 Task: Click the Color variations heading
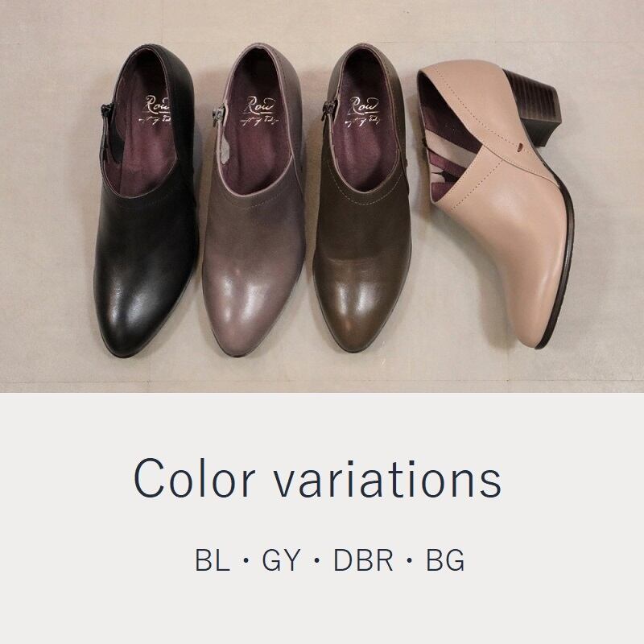click(317, 478)
